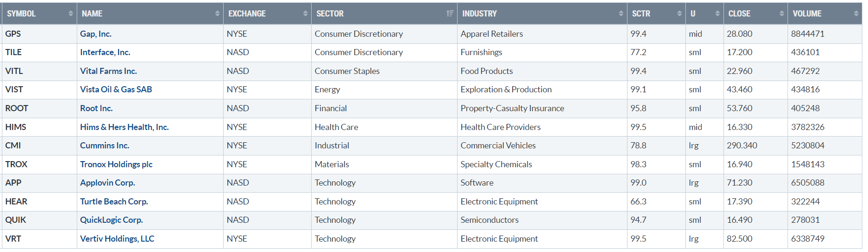
Task: Click the sort arrows in INDUSTRY header
Action: pyautogui.click(x=621, y=14)
